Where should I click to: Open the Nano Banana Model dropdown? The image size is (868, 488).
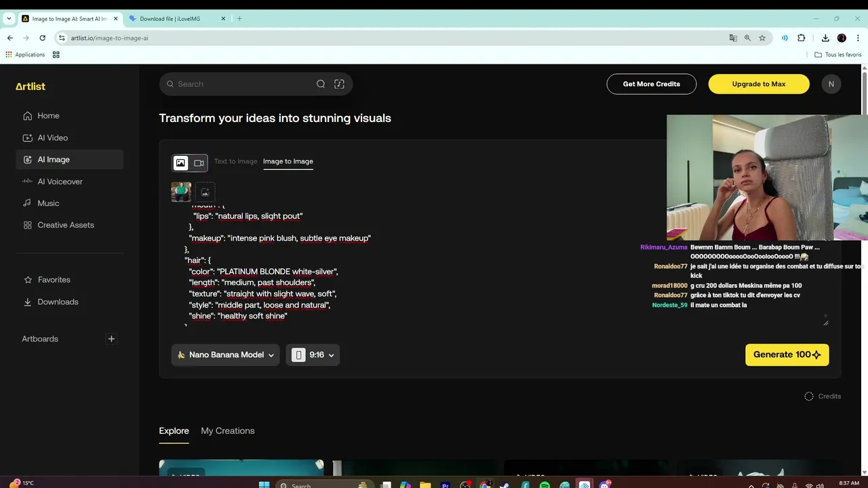[226, 355]
